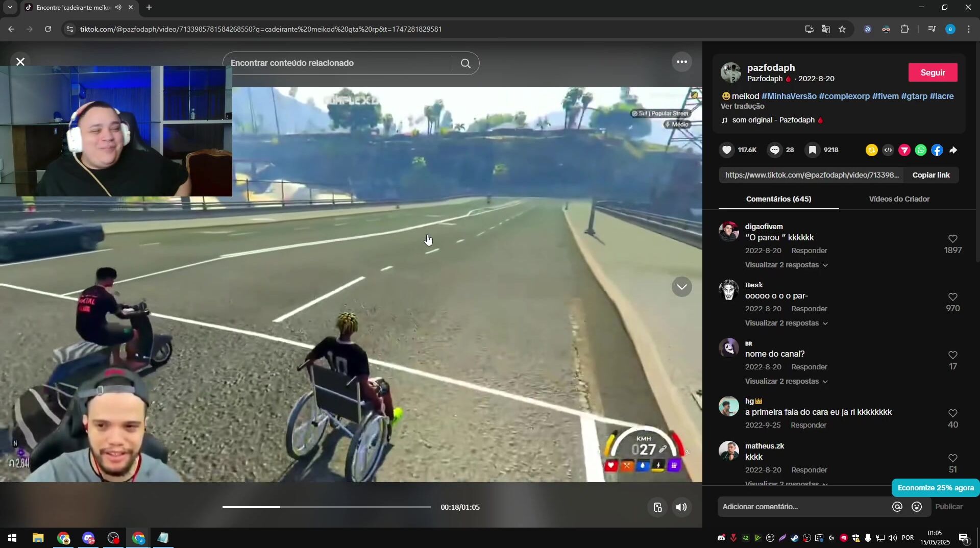Bookmark this page with star icon
980x548 pixels.
click(x=842, y=29)
